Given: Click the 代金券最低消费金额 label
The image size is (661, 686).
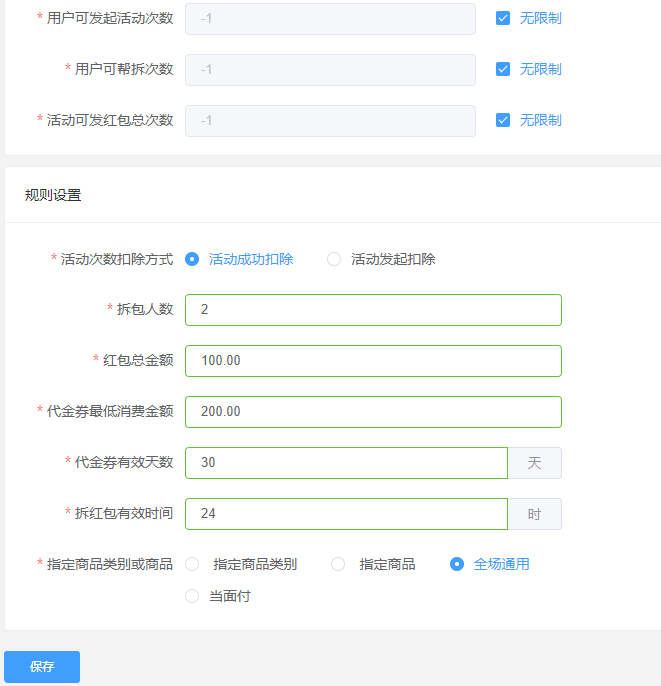Looking at the screenshot, I should pos(110,411).
